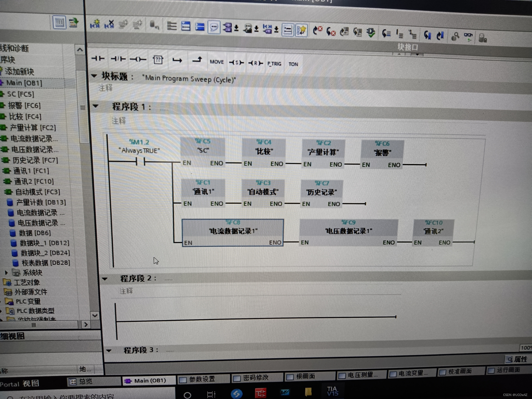
Task: Collapse the 块标题 section
Action: [94, 75]
